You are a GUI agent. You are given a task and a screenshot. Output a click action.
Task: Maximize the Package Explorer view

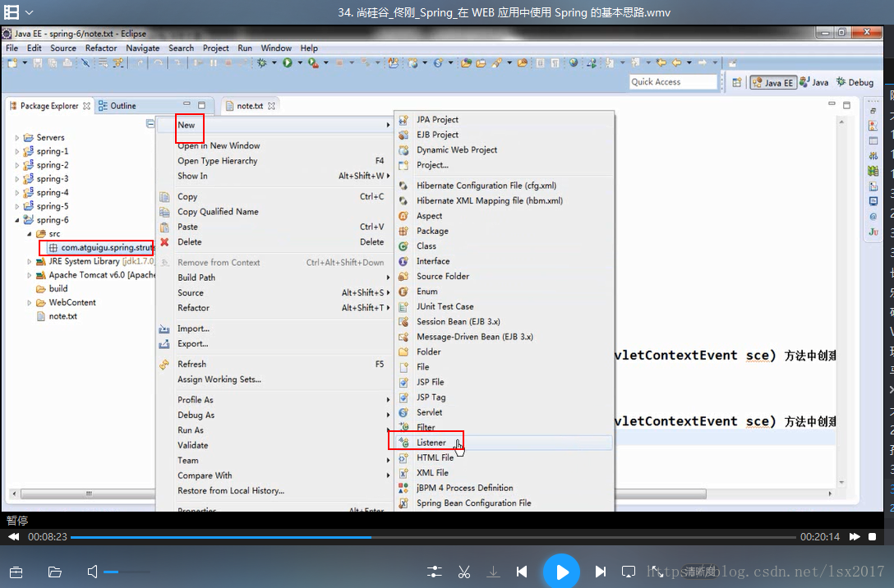[x=201, y=105]
